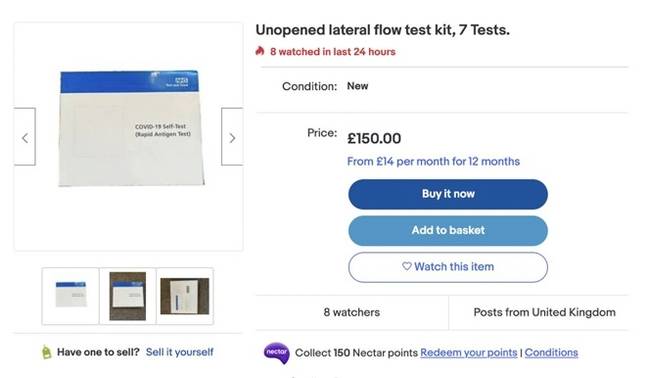Click the green price tag icon
The width and height of the screenshot is (648, 378).
pyautogui.click(x=47, y=352)
